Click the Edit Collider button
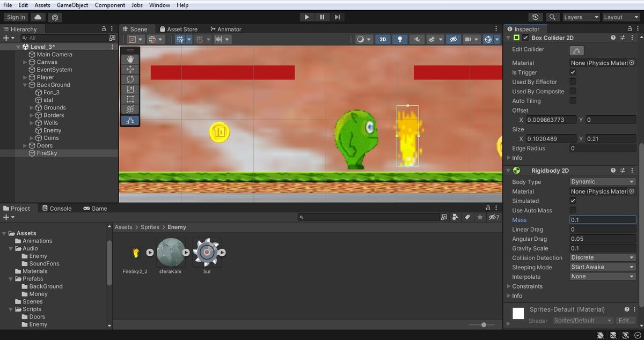Viewport: 644px width, 340px height. pos(576,50)
